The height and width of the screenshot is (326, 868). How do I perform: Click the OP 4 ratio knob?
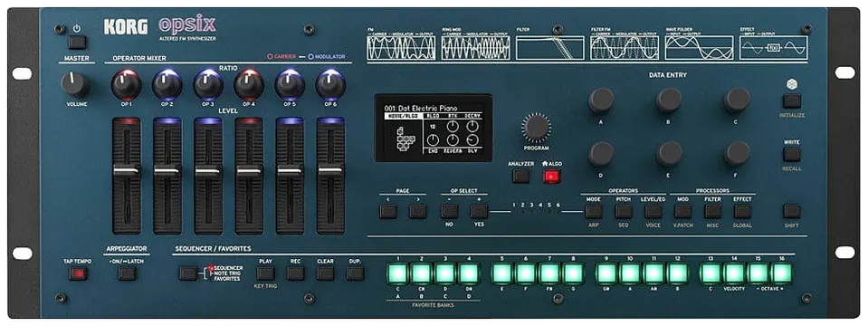click(249, 85)
